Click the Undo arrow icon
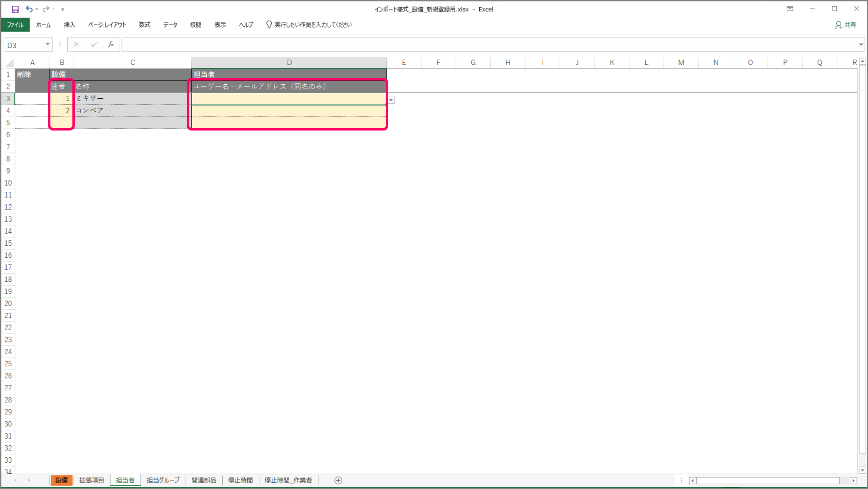The image size is (868, 489). 29,9
